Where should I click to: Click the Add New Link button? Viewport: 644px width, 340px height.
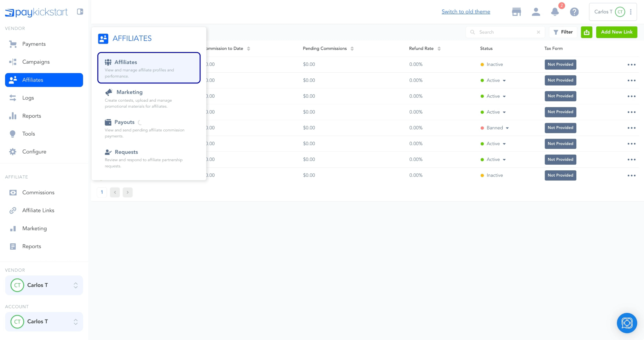(616, 32)
